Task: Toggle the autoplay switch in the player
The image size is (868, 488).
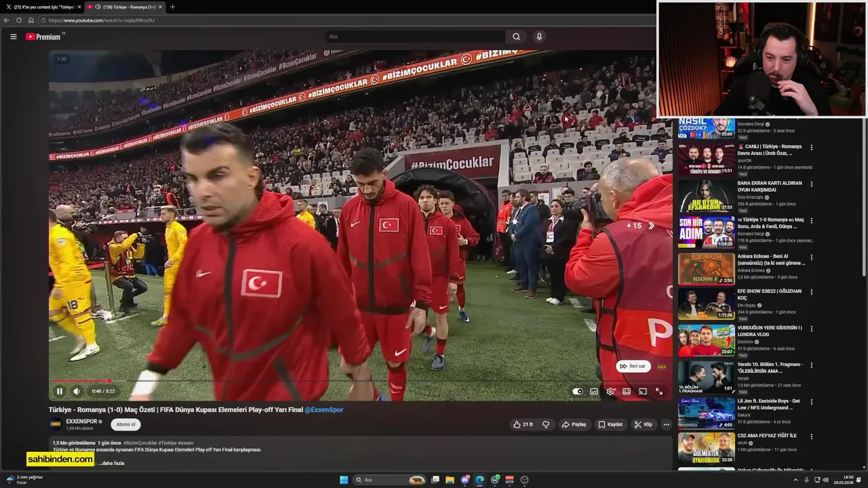Action: point(578,391)
